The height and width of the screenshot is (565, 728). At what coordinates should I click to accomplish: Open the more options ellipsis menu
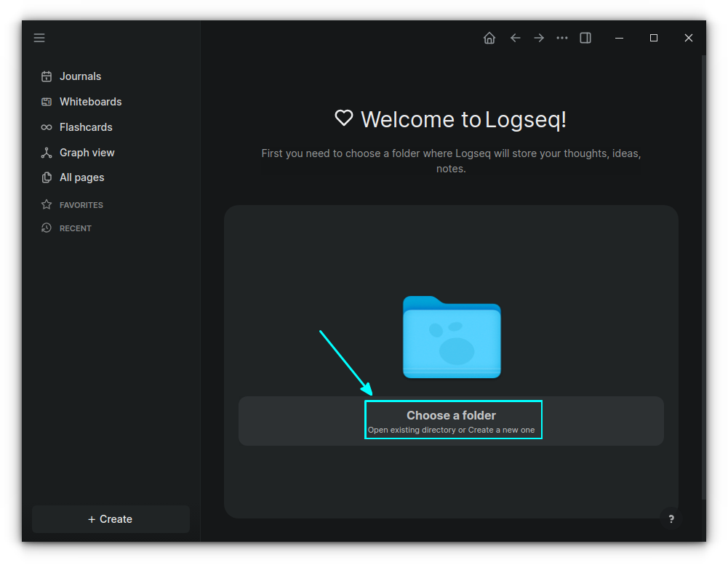tap(561, 38)
